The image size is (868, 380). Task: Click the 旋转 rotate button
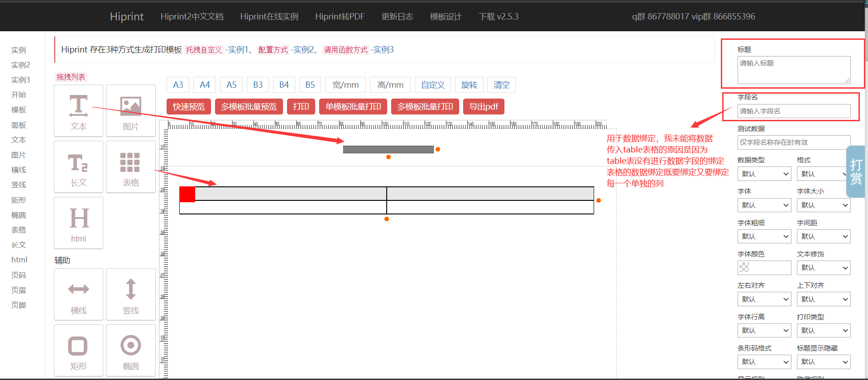coord(469,85)
